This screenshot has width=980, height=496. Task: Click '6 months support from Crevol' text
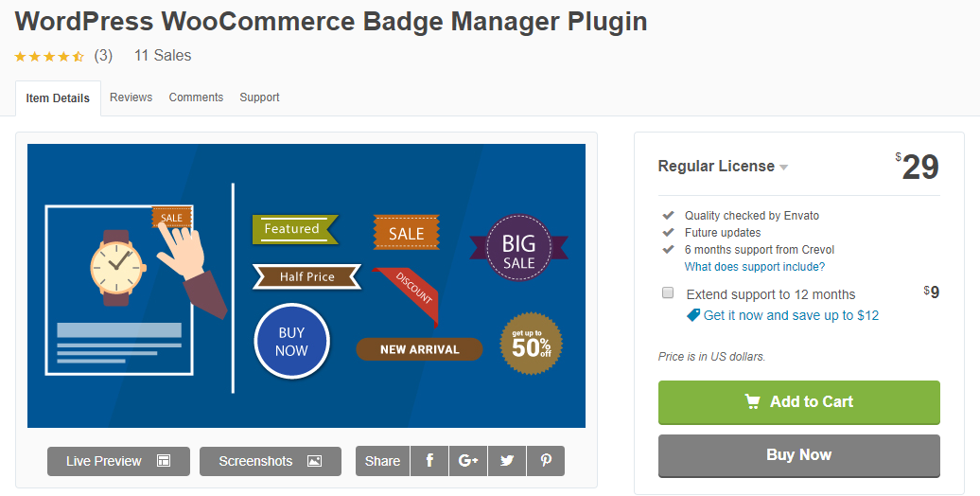point(760,250)
